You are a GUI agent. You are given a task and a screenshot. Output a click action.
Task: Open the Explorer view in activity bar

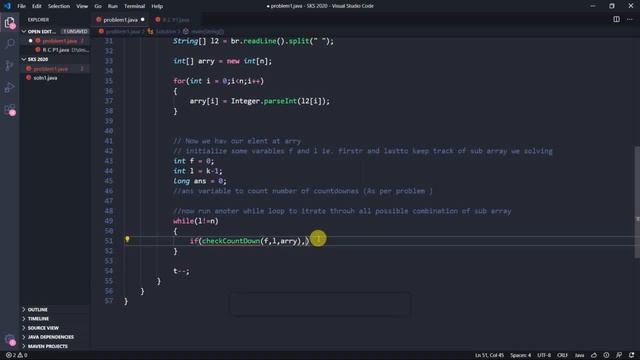pos(9,22)
